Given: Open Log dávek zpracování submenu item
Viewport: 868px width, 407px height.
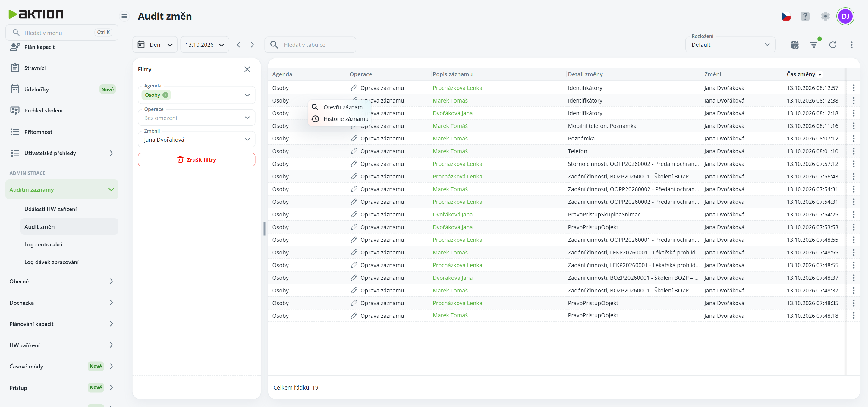Looking at the screenshot, I should point(51,262).
